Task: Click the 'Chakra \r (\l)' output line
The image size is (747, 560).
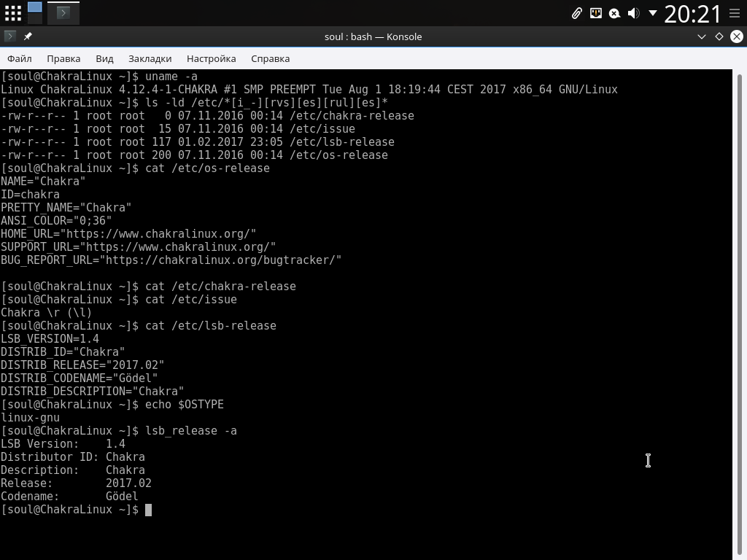Action: [x=46, y=312]
